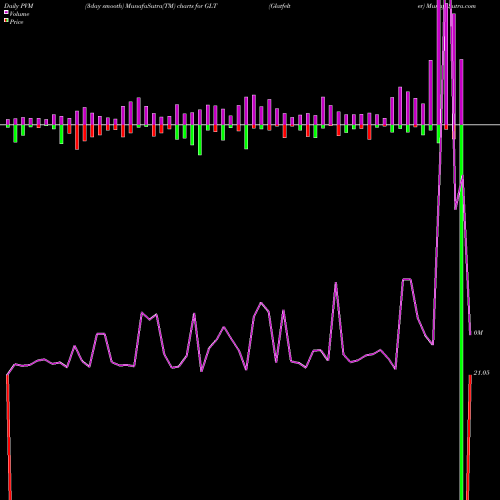The height and width of the screenshot is (500, 500).
Task: Click the '0M' volume value label
Action: (x=478, y=333)
